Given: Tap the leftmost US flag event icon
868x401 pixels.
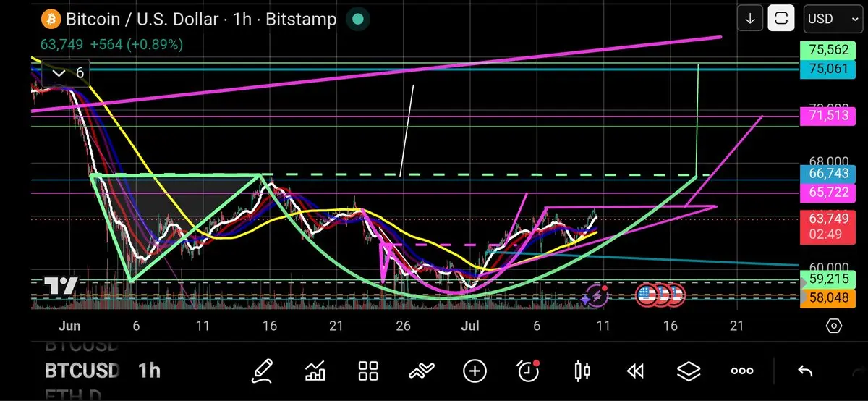Looking at the screenshot, I should click(x=646, y=295).
